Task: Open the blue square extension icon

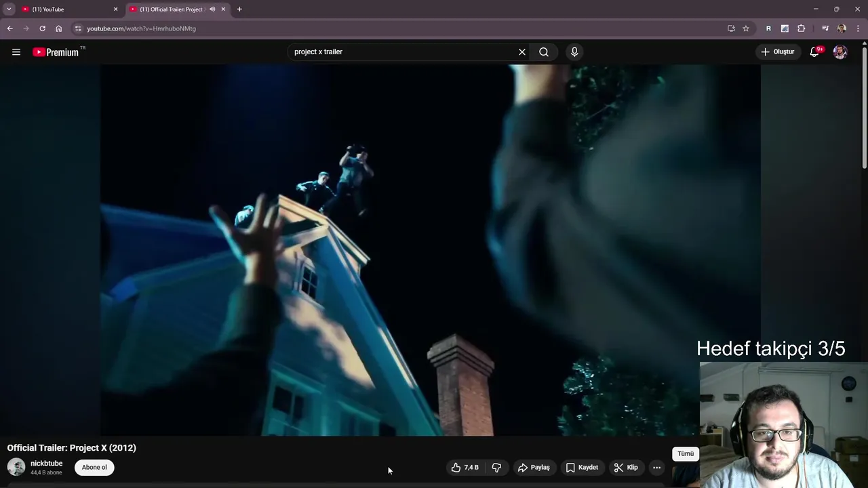Action: 785,28
